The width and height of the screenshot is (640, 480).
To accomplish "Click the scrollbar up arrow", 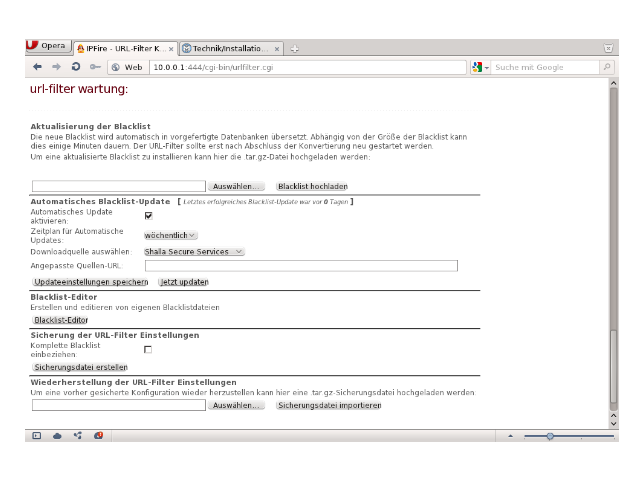I will coord(613,83).
